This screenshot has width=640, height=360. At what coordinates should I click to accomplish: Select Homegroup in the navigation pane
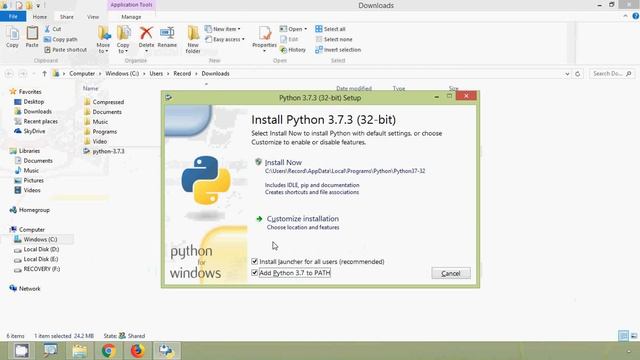(34, 210)
